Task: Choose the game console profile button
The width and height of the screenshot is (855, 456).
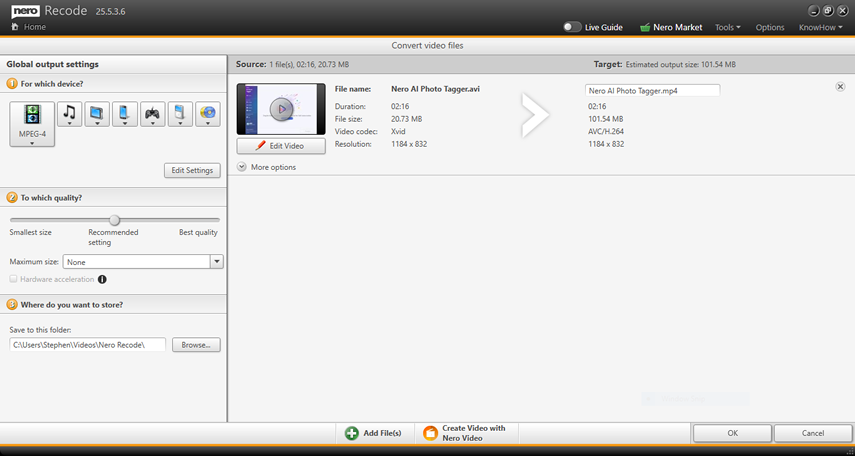Action: pyautogui.click(x=153, y=114)
